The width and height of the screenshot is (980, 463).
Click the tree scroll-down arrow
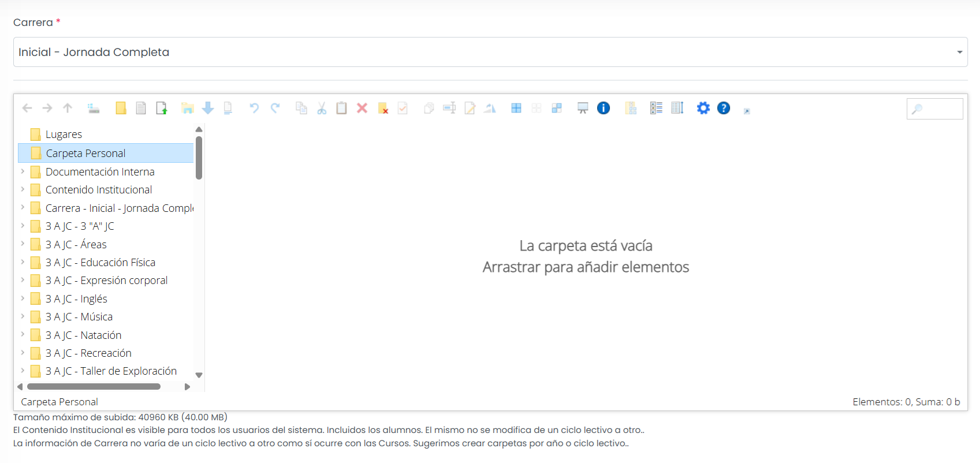click(x=199, y=375)
